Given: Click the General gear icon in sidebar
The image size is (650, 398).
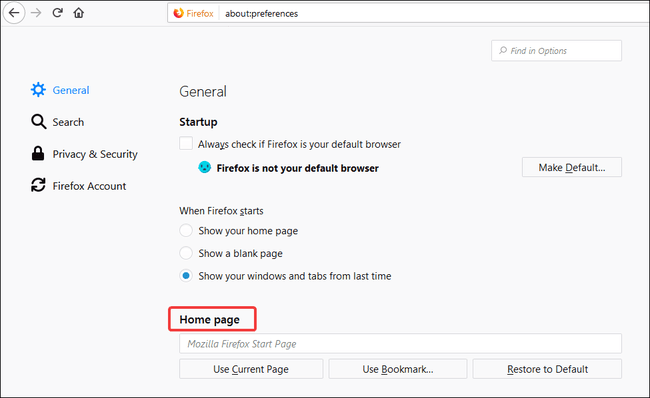Looking at the screenshot, I should coord(38,90).
